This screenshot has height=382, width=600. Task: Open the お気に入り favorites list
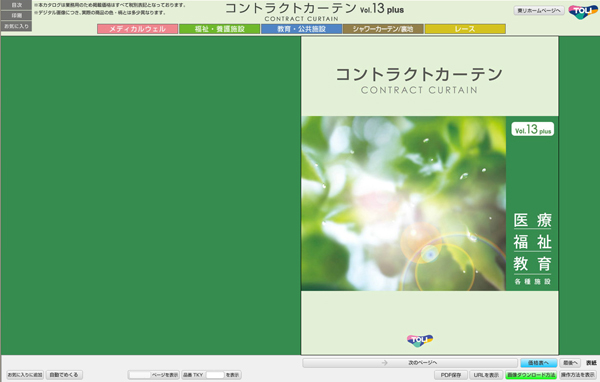(16, 26)
